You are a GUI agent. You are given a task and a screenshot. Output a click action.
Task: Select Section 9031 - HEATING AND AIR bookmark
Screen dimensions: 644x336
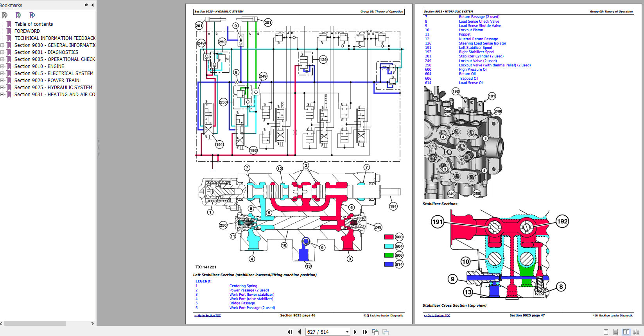[55, 95]
